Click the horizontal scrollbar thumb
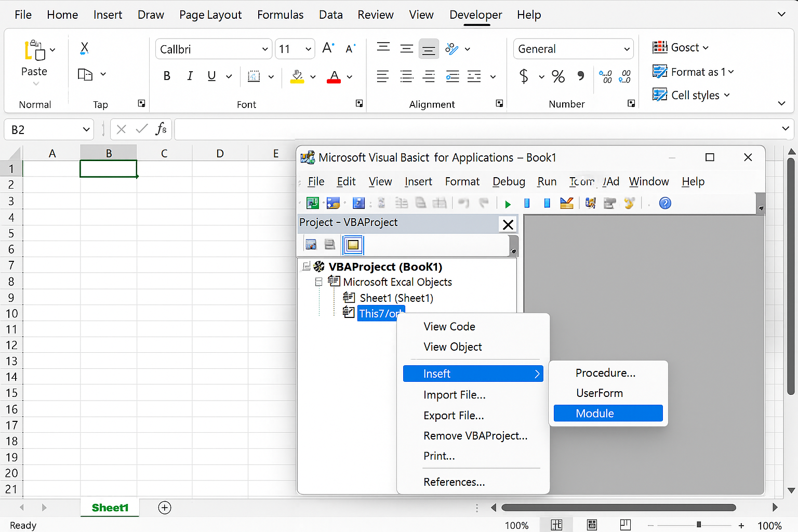The width and height of the screenshot is (798, 532). point(619,508)
